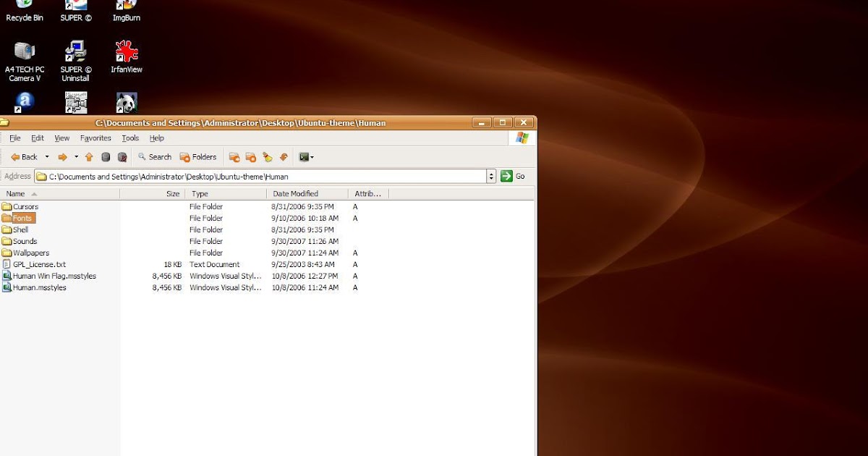Sort files by the Date Modified column

click(297, 193)
